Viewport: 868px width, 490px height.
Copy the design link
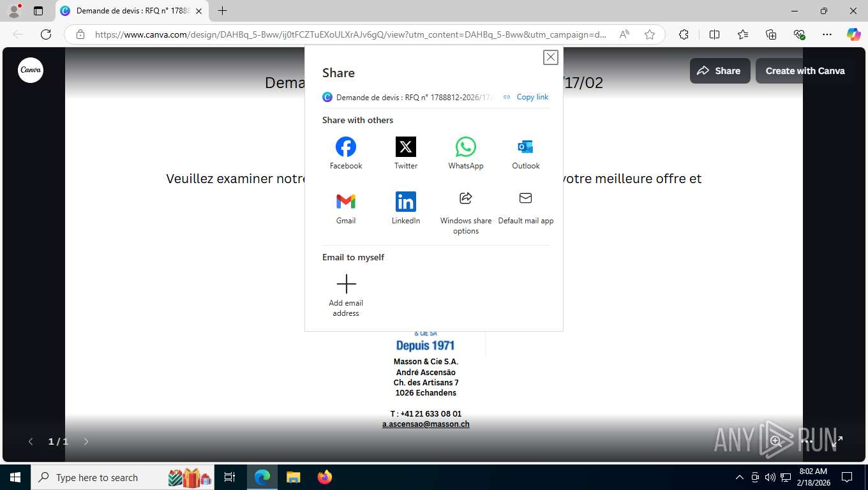526,97
